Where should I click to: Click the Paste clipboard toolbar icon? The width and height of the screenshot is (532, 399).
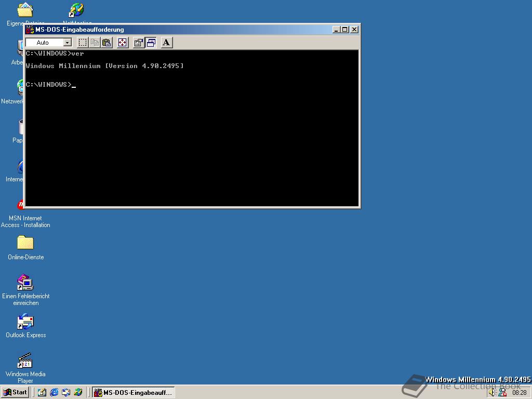click(x=107, y=43)
